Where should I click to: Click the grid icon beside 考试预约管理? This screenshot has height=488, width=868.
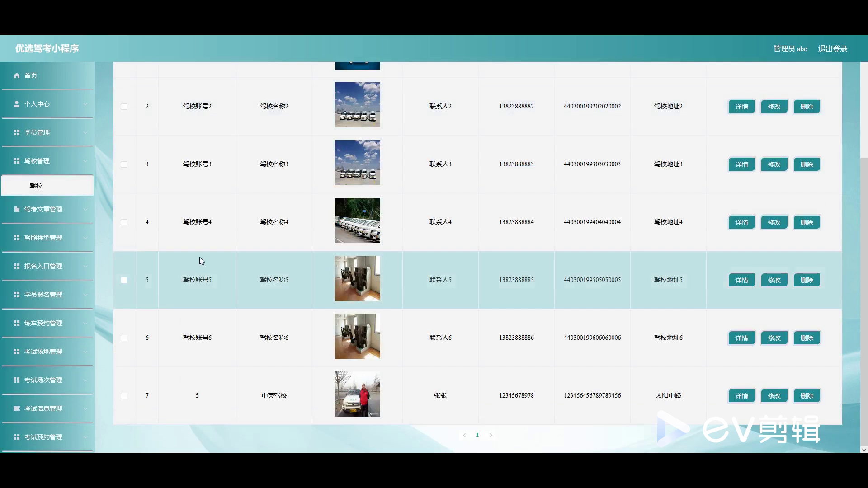point(17,437)
